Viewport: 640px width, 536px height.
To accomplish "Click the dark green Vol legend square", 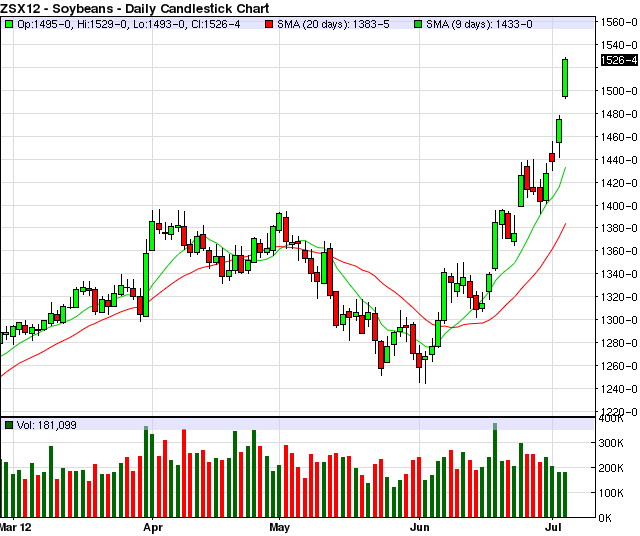I will tap(9, 425).
